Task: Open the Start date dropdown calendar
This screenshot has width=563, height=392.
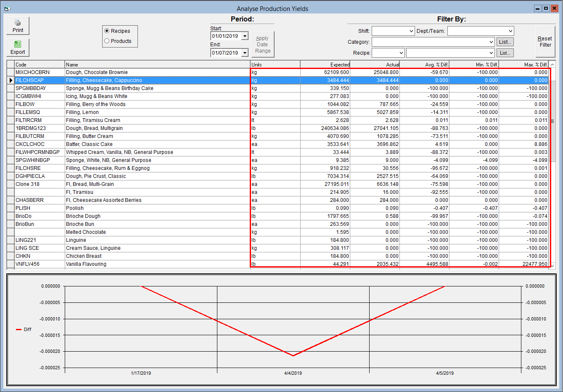Action: (245, 36)
